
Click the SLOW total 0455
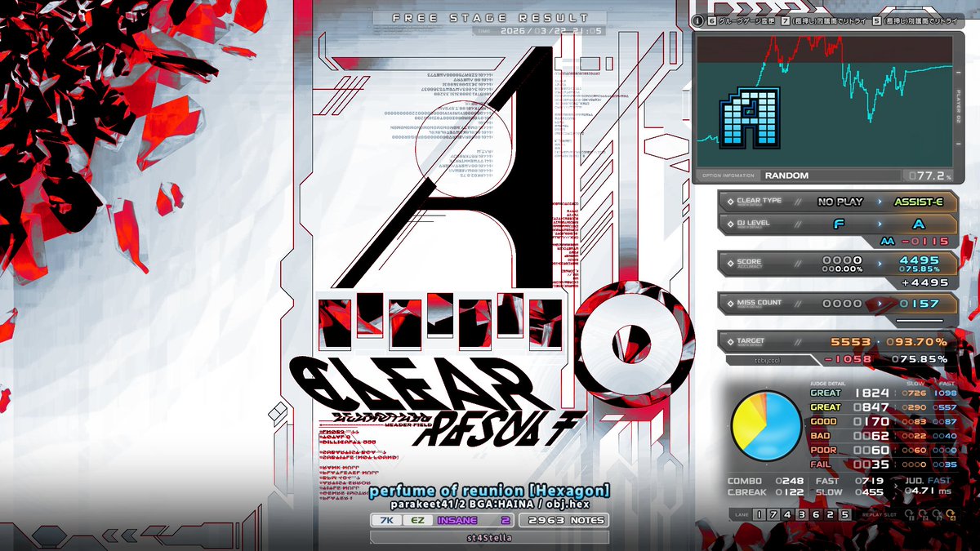coord(870,492)
